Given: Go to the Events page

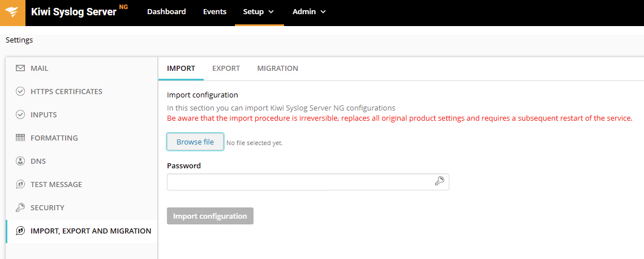Looking at the screenshot, I should point(214,12).
